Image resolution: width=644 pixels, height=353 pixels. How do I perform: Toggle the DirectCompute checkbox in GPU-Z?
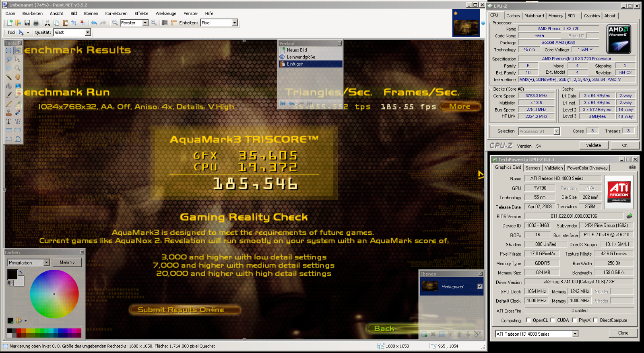point(595,320)
